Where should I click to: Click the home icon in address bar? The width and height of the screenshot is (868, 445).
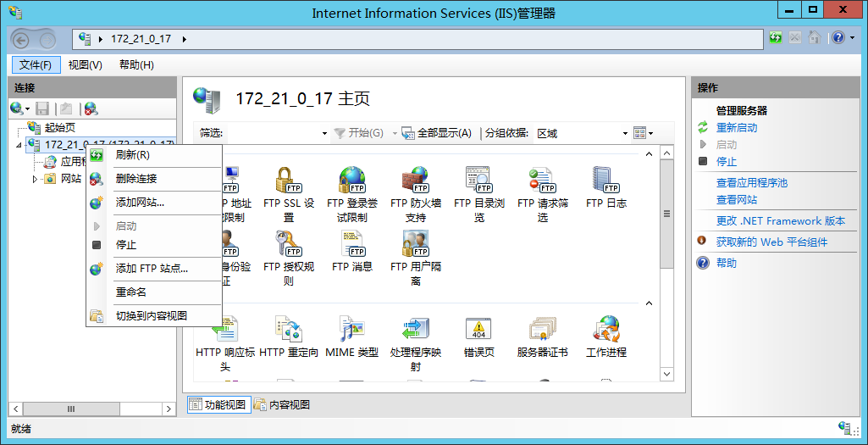click(x=814, y=38)
